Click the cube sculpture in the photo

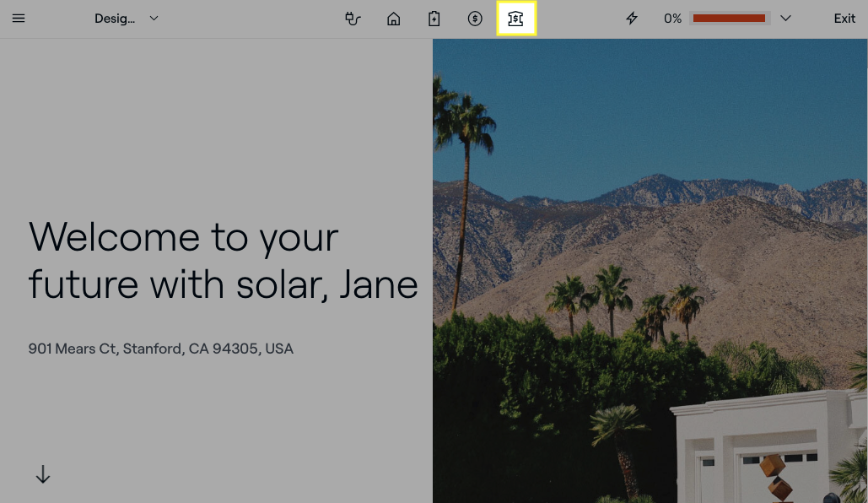[x=775, y=476]
